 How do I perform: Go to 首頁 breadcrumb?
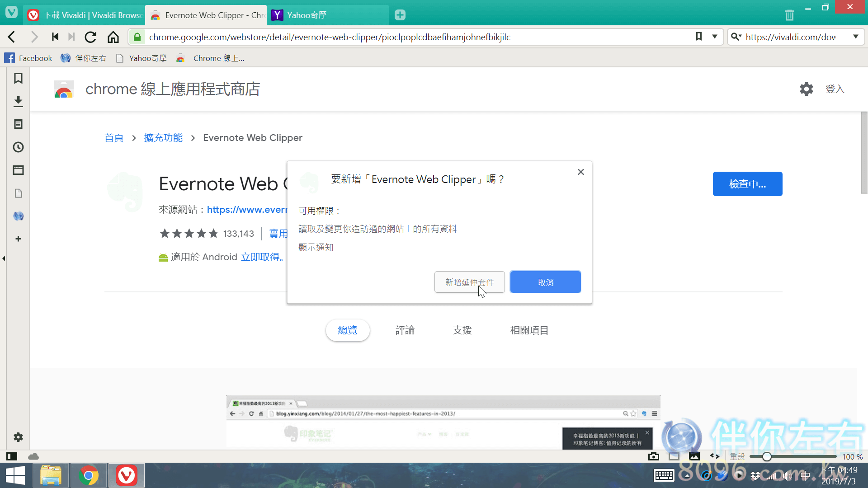pos(114,138)
